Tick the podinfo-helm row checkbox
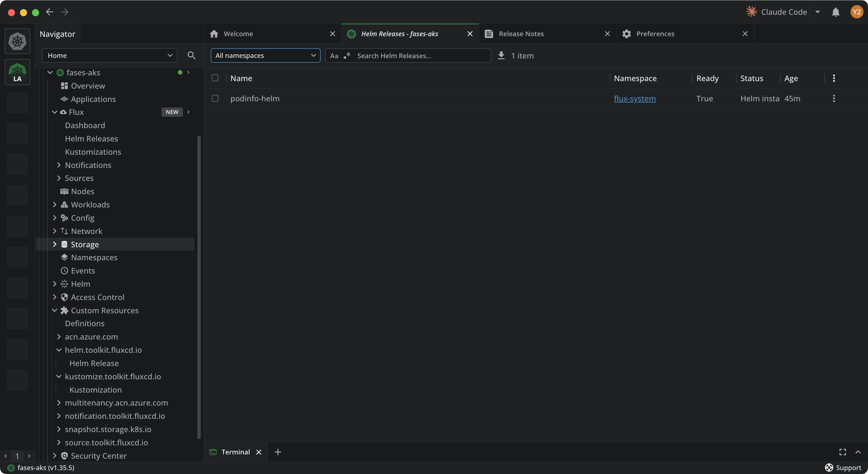This screenshot has width=868, height=474. 215,98
